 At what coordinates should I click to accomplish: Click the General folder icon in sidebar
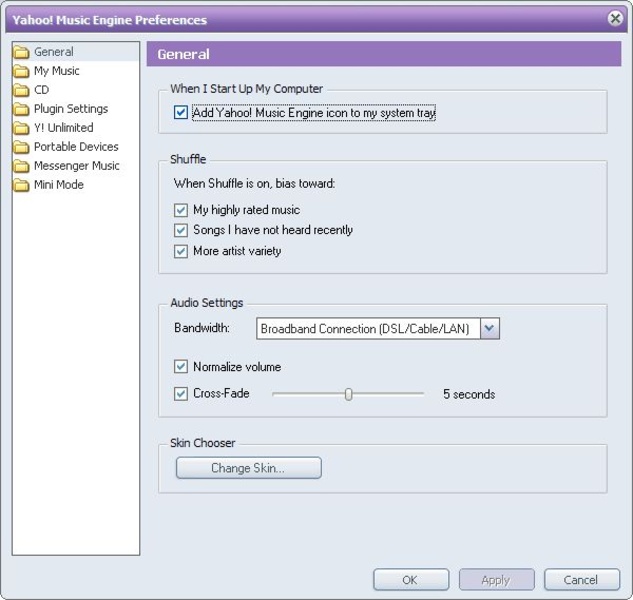tap(21, 52)
